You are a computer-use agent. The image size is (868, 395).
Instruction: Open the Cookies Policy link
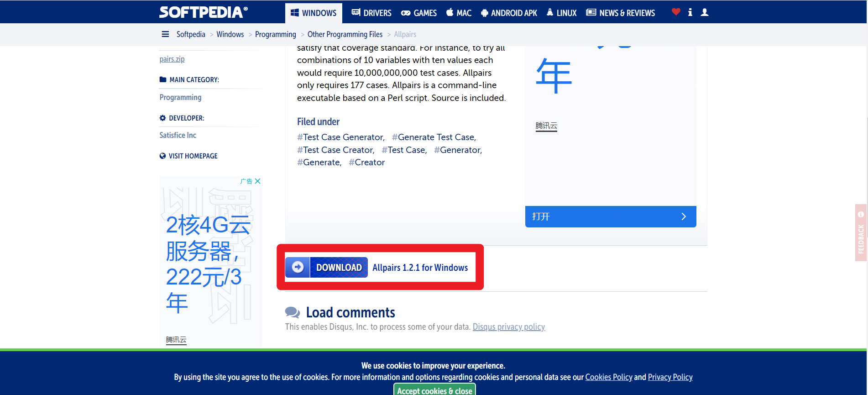tap(609, 377)
